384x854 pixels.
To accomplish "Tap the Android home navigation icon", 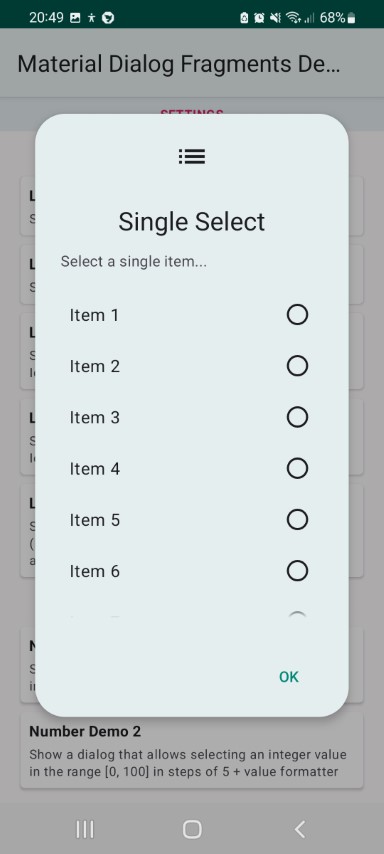I will (192, 829).
